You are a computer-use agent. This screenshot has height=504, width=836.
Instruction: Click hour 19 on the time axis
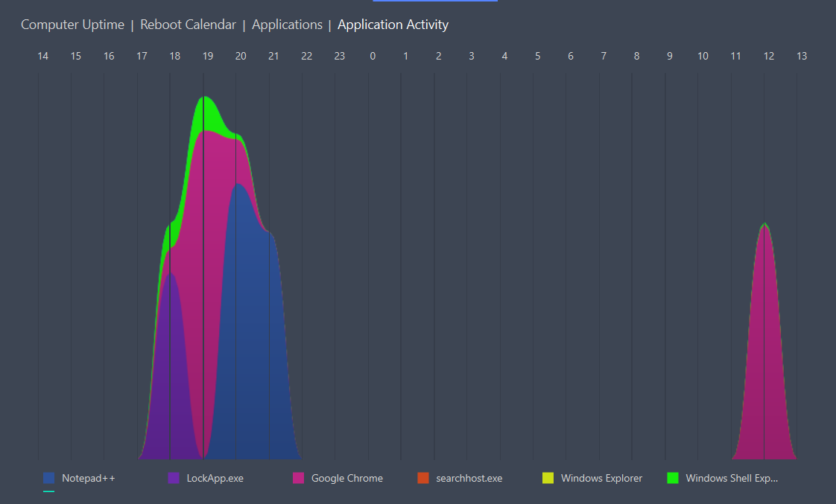point(208,56)
